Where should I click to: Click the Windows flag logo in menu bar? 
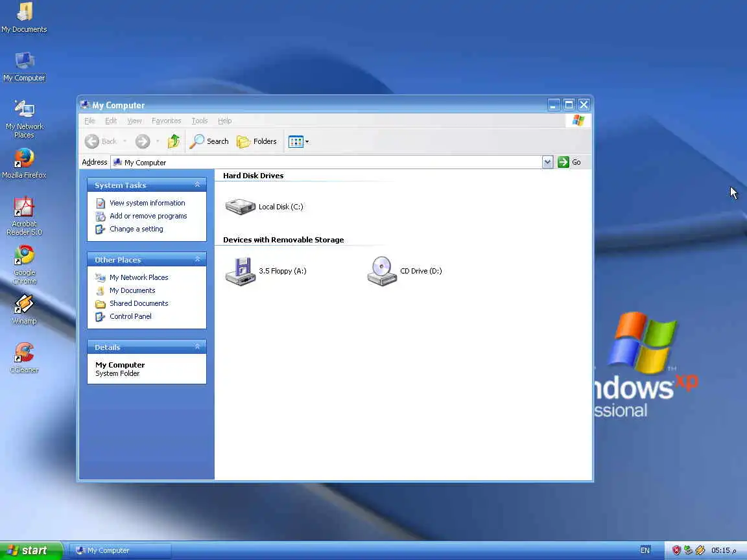tap(578, 121)
